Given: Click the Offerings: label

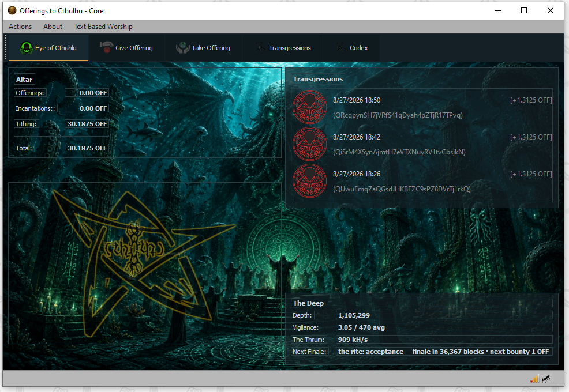Looking at the screenshot, I should tap(30, 93).
